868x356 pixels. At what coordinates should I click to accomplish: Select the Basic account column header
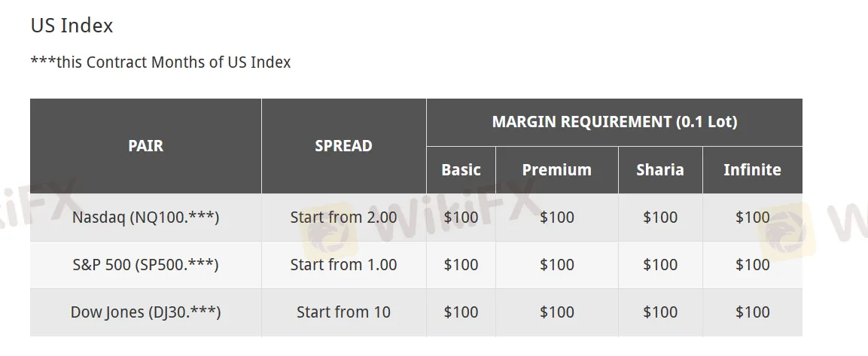pos(461,170)
